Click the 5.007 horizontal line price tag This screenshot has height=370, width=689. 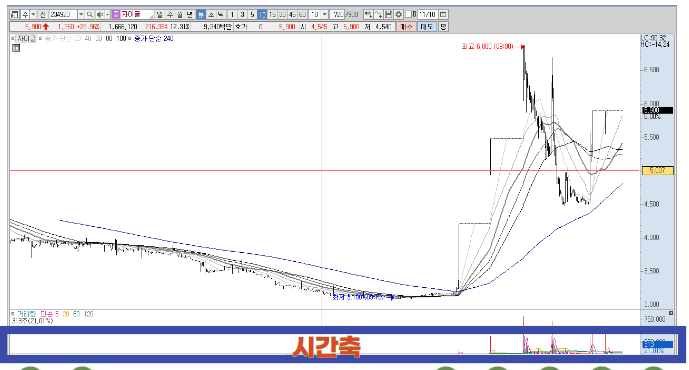pyautogui.click(x=657, y=170)
